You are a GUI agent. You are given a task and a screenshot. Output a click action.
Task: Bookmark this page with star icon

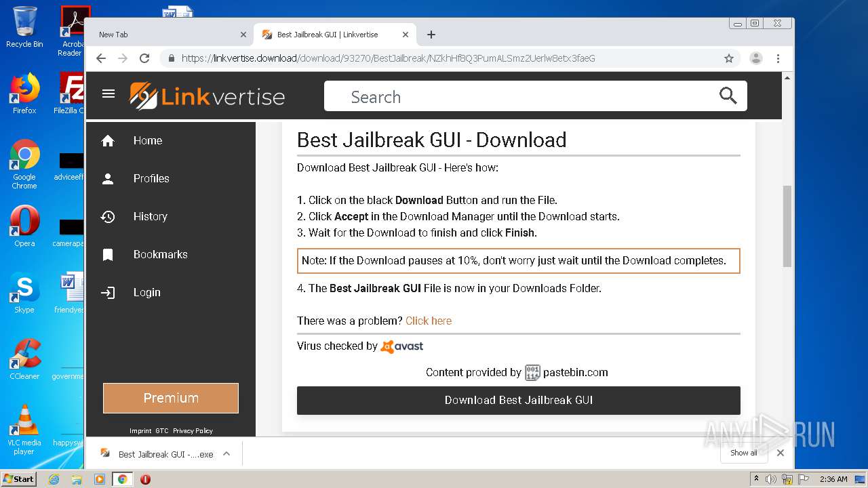(729, 58)
